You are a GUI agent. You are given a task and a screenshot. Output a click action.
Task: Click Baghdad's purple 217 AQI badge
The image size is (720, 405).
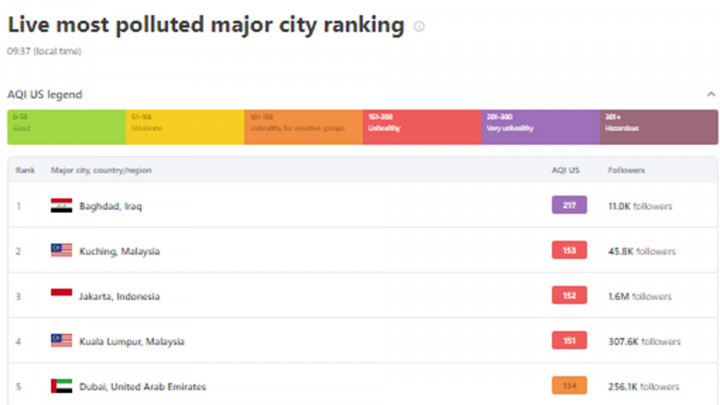569,205
